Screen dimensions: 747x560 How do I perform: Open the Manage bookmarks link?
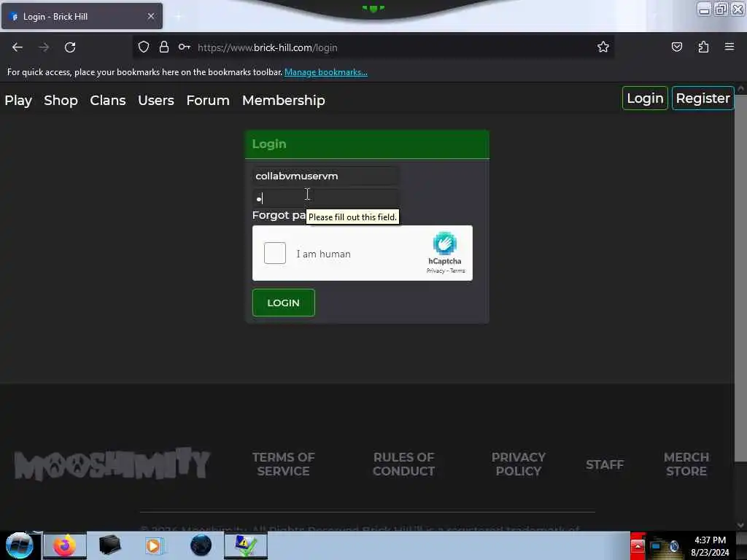(x=326, y=72)
